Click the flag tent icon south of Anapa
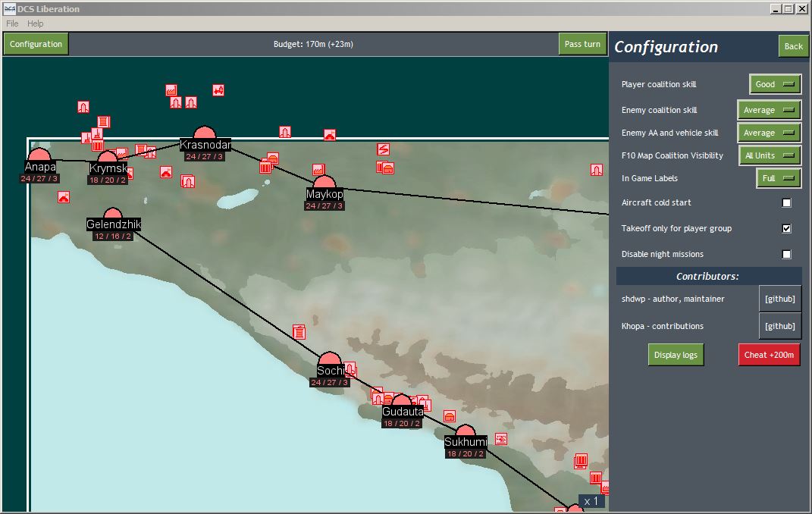812x514 pixels. point(63,197)
